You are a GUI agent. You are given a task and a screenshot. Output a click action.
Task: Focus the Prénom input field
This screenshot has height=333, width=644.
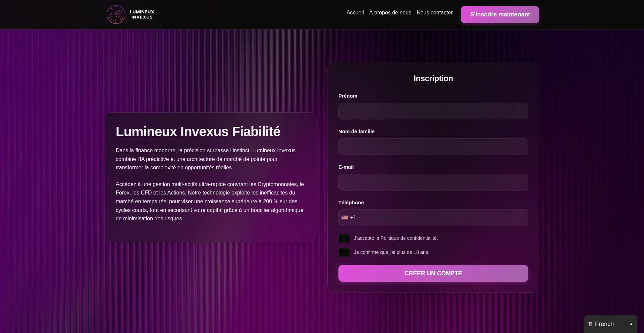coord(433,111)
